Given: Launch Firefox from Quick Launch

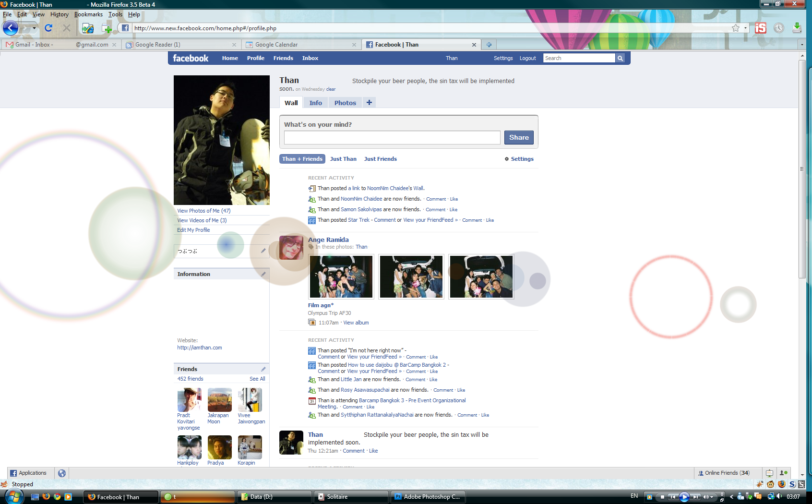Looking at the screenshot, I should tap(46, 497).
